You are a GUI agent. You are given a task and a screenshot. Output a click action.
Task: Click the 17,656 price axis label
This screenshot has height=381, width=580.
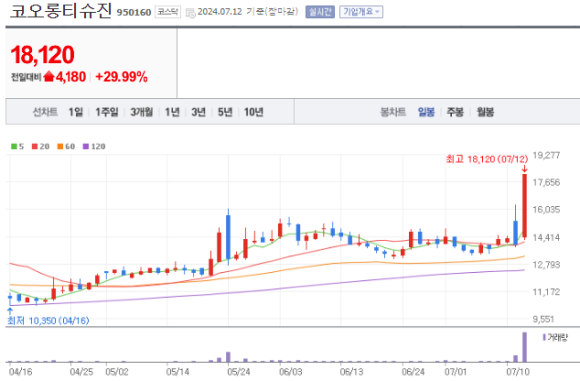546,182
